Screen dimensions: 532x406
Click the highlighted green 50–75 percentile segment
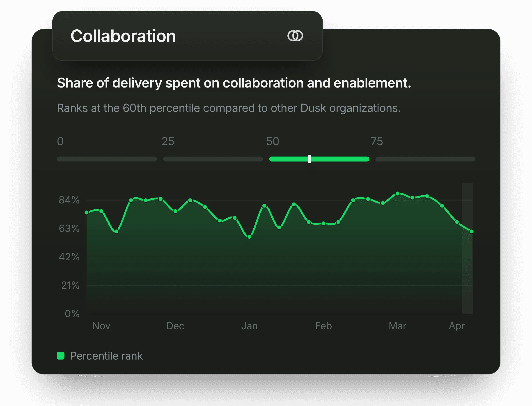(x=319, y=159)
